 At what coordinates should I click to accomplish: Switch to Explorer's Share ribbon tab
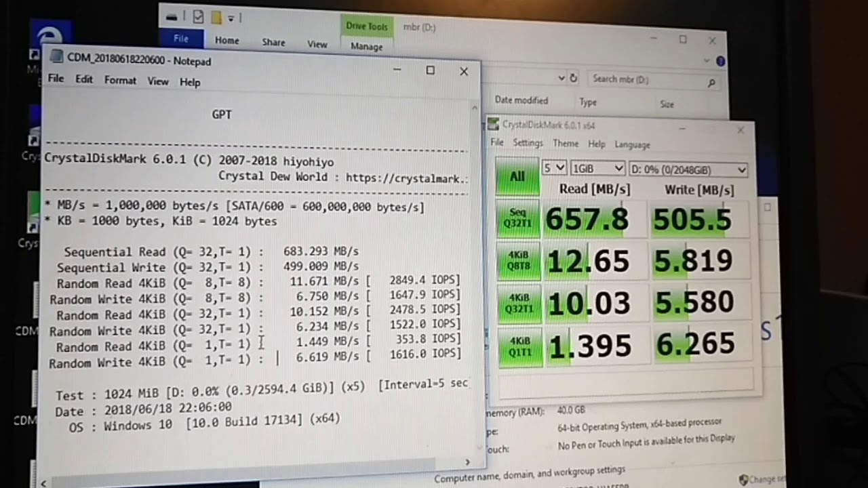(273, 42)
